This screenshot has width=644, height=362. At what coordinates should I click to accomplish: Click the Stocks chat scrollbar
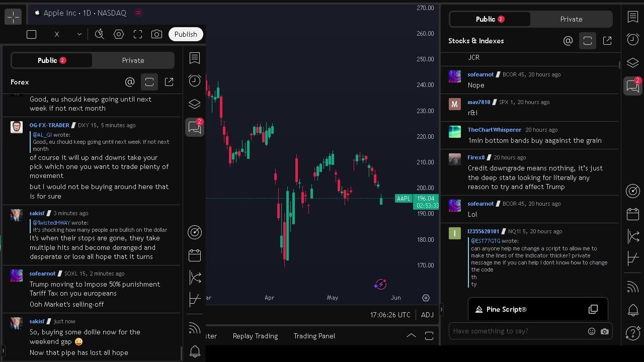[x=619, y=65]
